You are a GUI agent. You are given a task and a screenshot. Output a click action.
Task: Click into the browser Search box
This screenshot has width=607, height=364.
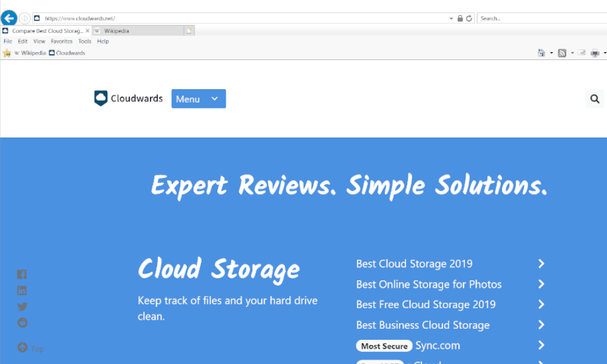point(542,18)
